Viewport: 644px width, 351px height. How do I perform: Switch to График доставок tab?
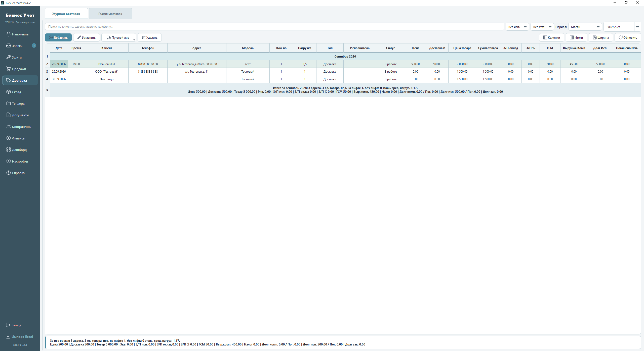pos(110,14)
